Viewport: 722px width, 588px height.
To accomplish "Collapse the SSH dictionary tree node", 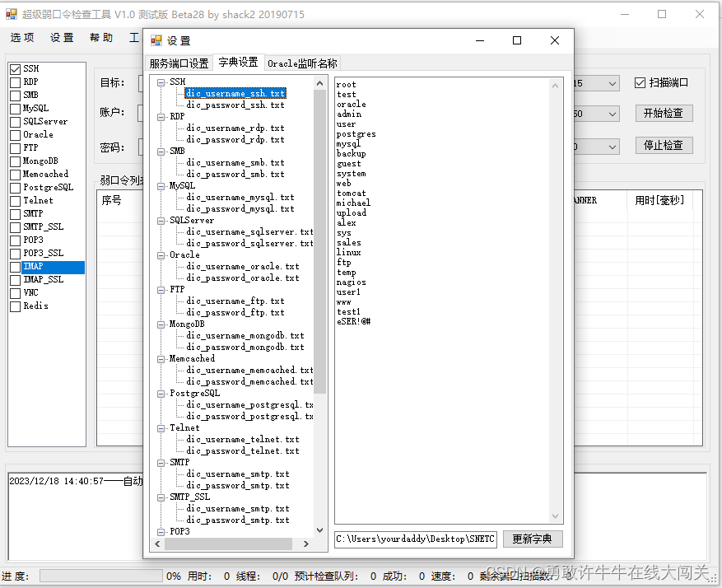I will (159, 82).
